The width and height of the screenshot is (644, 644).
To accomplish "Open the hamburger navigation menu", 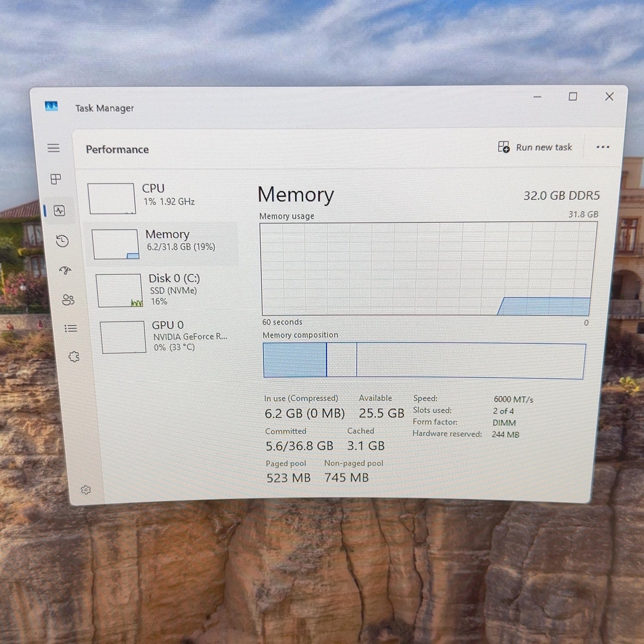I will (54, 148).
